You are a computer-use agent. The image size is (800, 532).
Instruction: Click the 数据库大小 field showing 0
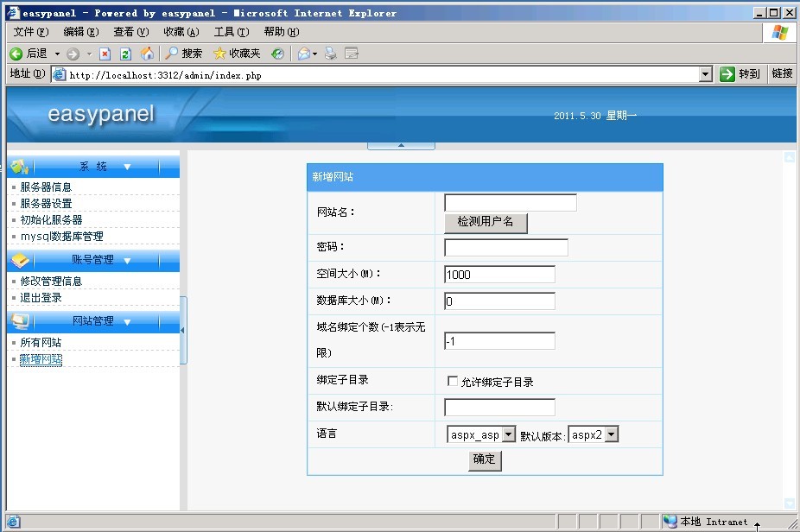point(499,301)
